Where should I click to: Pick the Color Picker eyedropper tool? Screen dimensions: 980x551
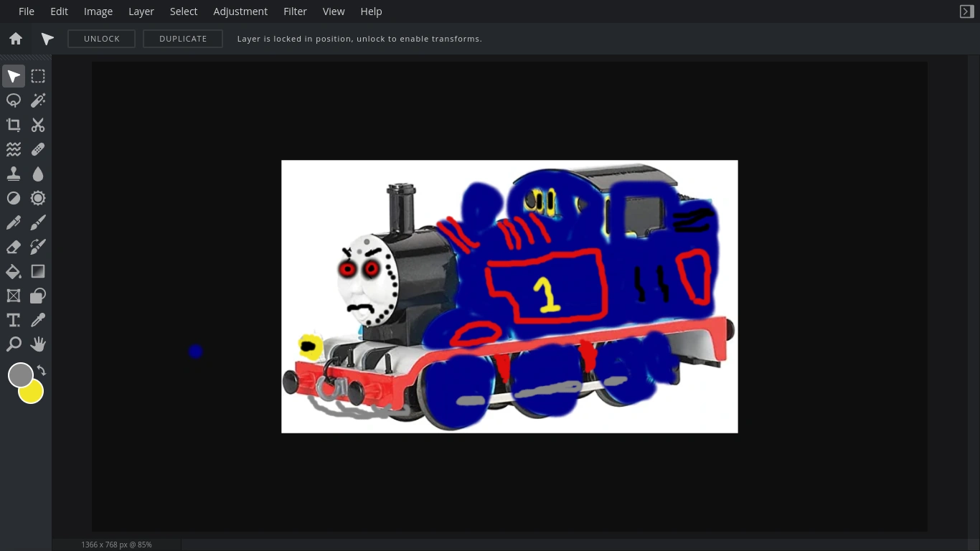(x=38, y=320)
